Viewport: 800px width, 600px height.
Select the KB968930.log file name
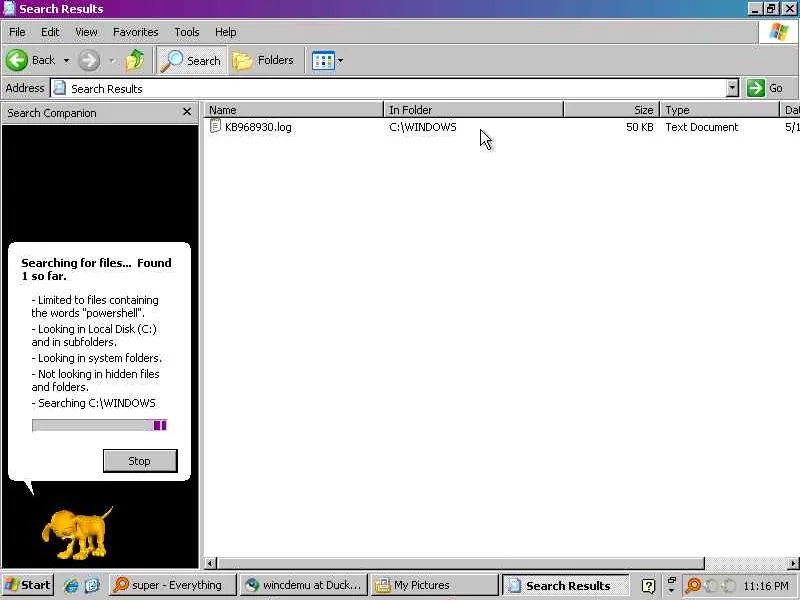(258, 127)
